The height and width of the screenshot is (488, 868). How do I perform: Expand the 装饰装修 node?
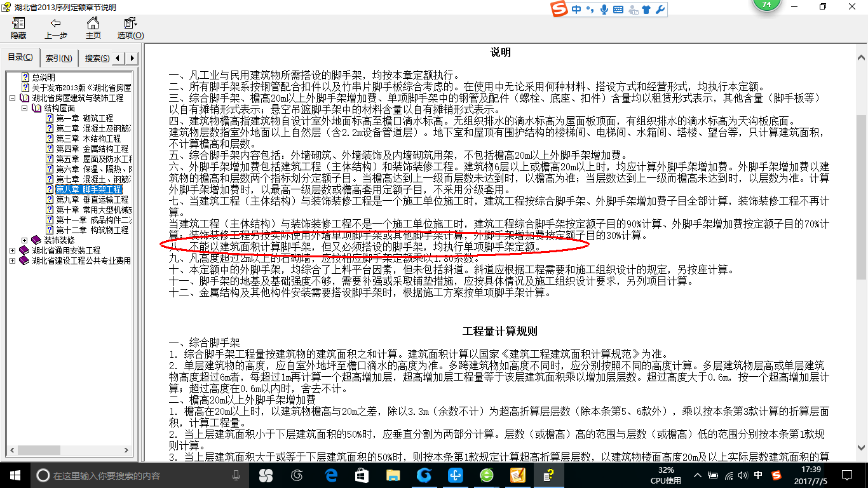(25, 240)
